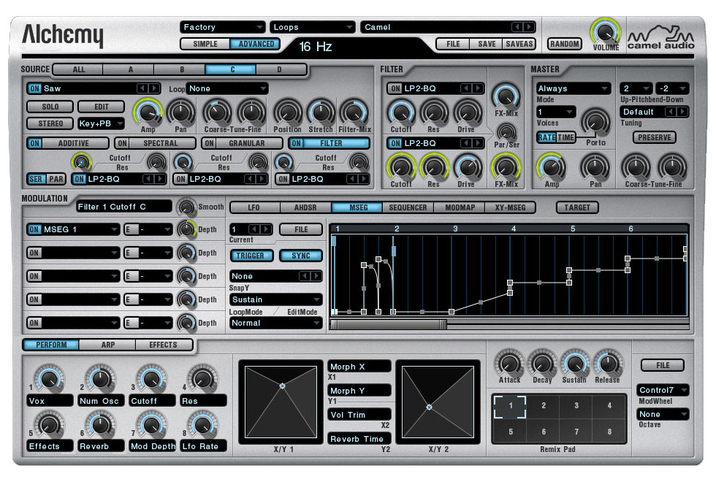Switch to the LFO modulation tab
The image size is (716, 482).
253,207
